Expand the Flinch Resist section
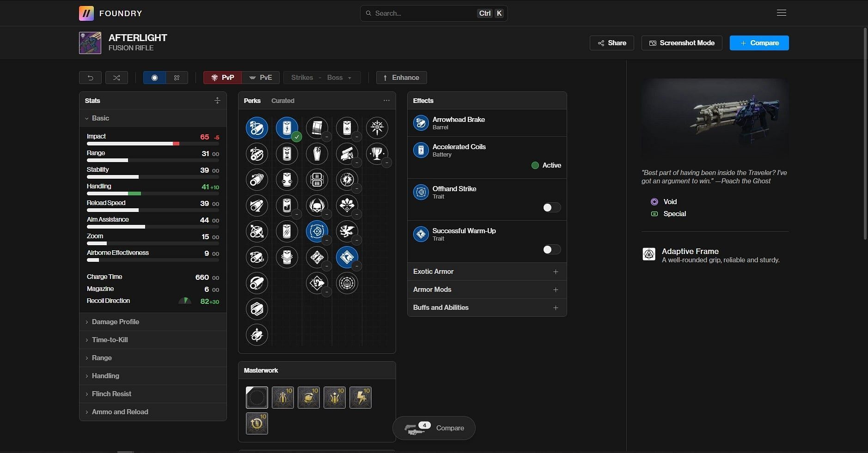Image resolution: width=868 pixels, height=453 pixels. [x=153, y=394]
